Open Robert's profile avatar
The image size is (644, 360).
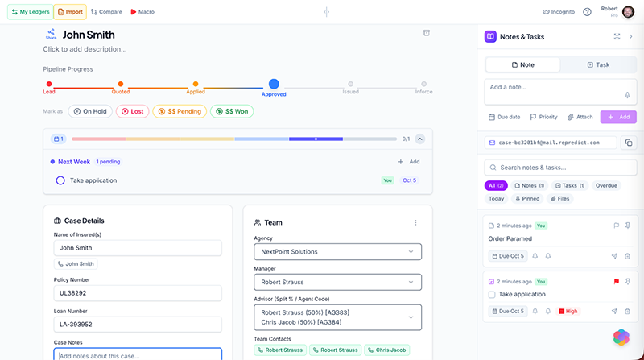pos(628,12)
